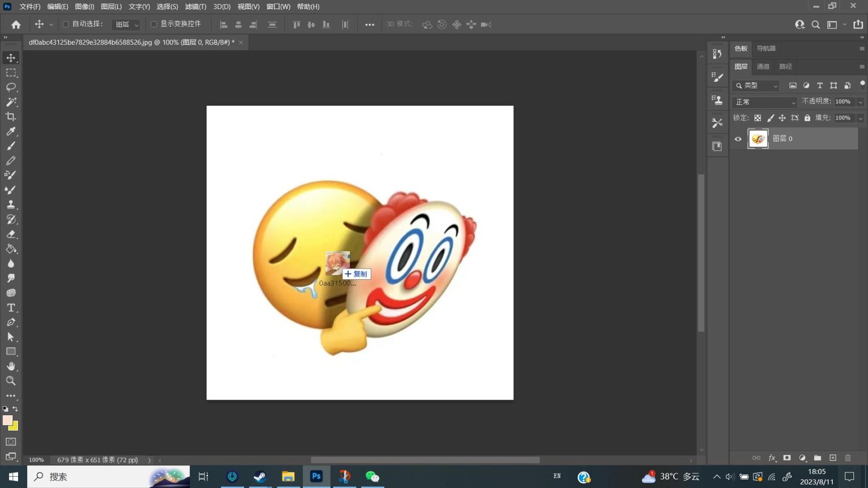Click the Home button in options bar
868x488 pixels.
click(x=16, y=24)
